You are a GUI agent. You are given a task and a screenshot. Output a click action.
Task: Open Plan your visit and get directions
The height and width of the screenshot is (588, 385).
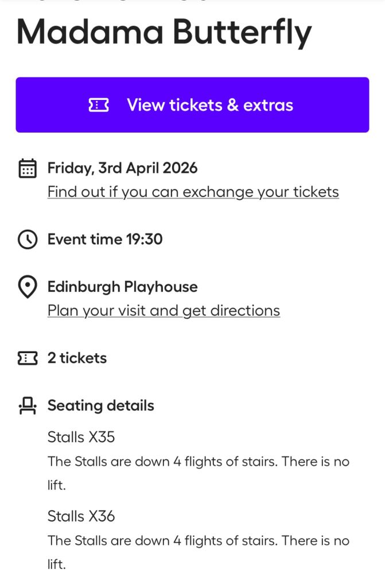pos(164,311)
